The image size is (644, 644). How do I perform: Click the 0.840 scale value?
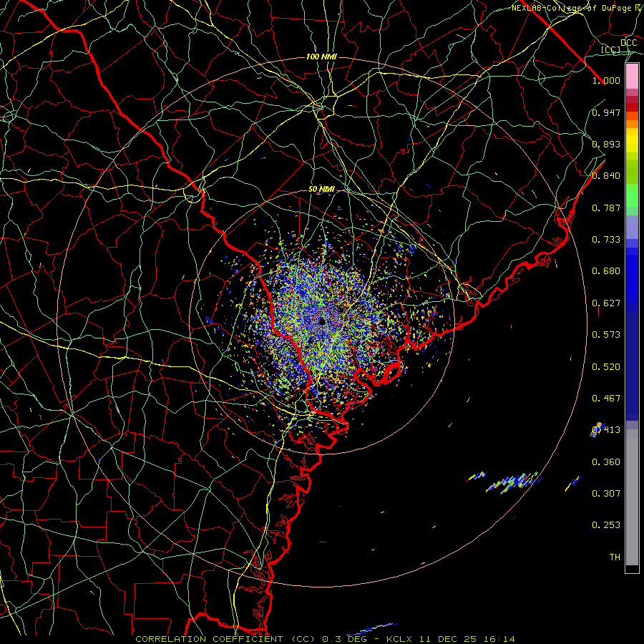coord(606,176)
